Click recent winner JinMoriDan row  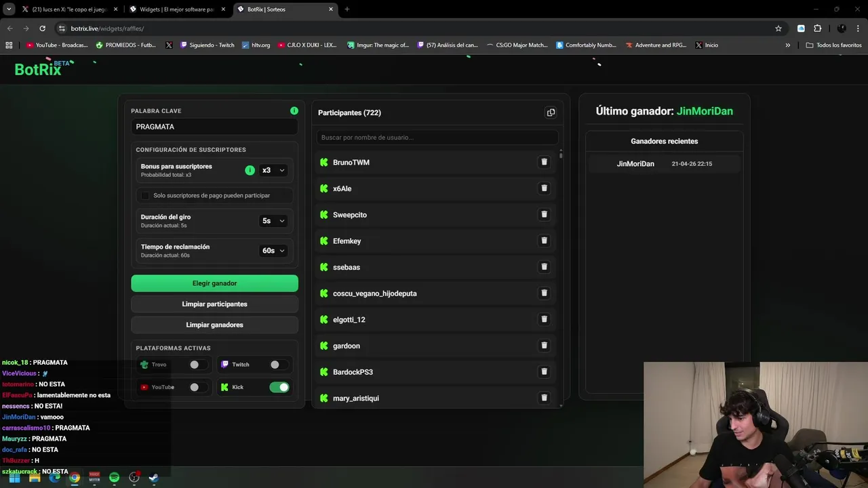[665, 164]
